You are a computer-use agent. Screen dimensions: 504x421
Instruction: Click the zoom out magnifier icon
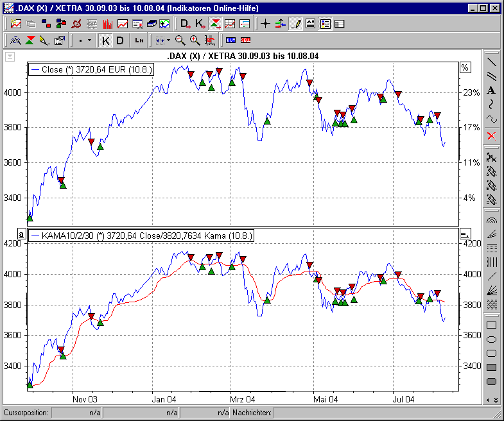[x=180, y=40]
